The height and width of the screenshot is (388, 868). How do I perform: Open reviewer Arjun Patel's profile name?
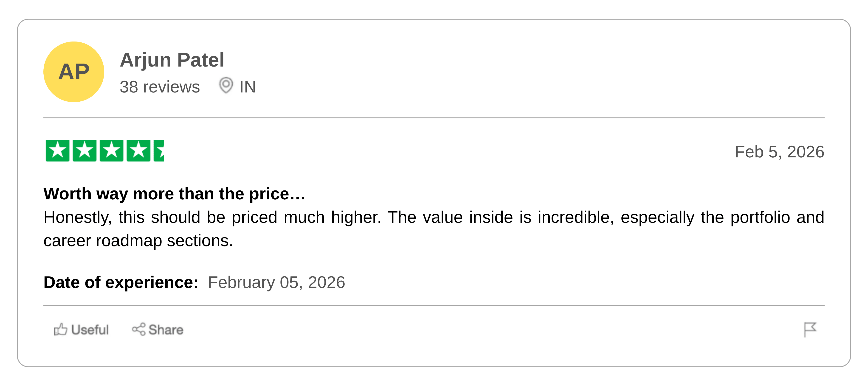coord(172,60)
